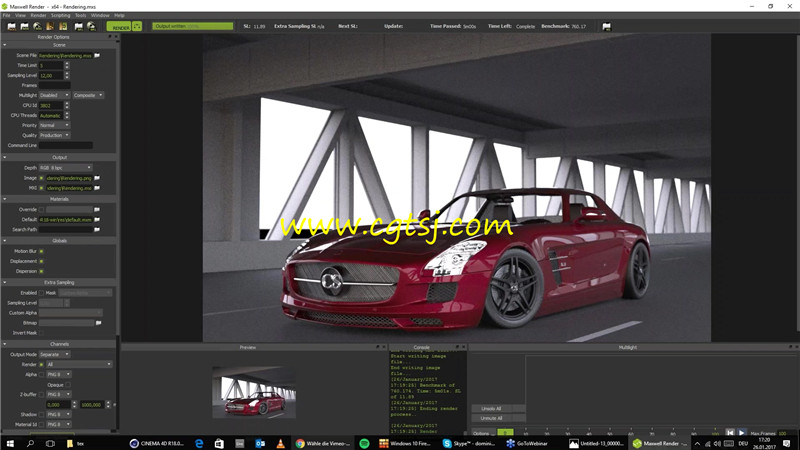Click the Output written progress bar
800x450 pixels.
192,26
